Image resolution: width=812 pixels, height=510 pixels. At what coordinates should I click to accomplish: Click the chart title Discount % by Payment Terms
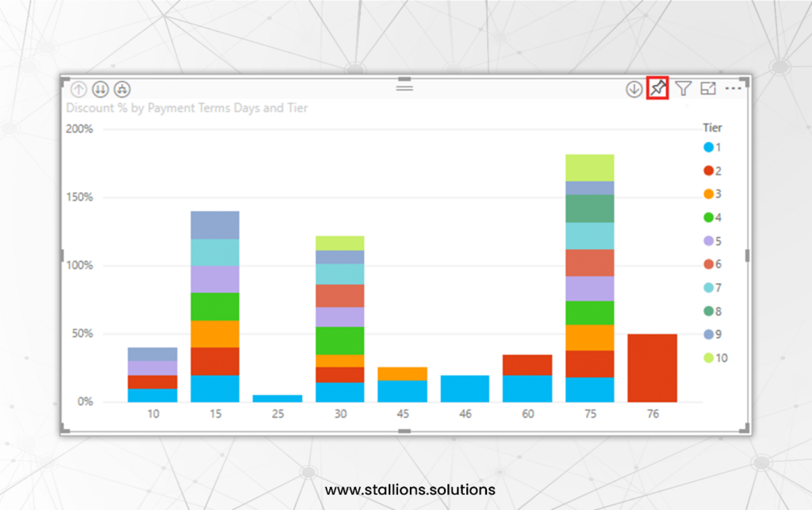186,108
